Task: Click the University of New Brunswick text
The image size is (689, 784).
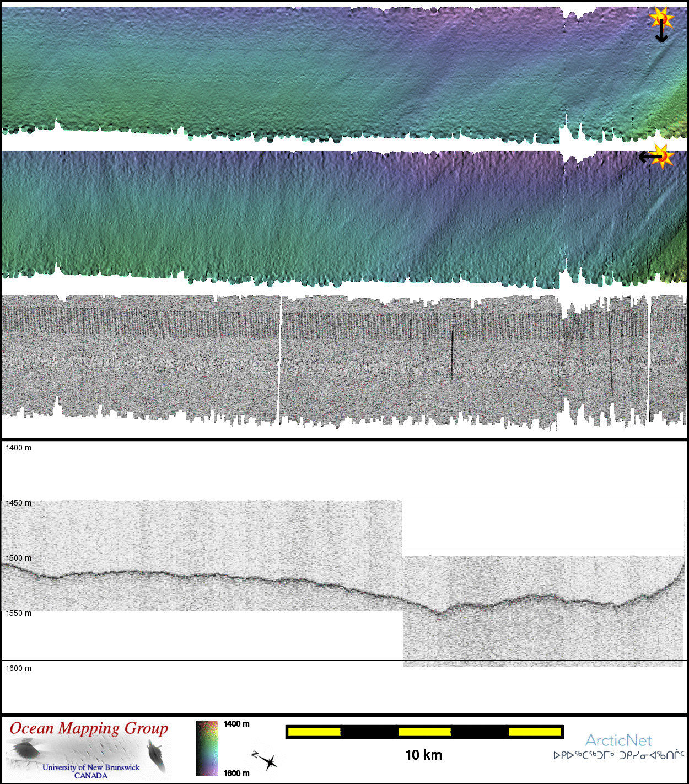Action: tap(91, 767)
